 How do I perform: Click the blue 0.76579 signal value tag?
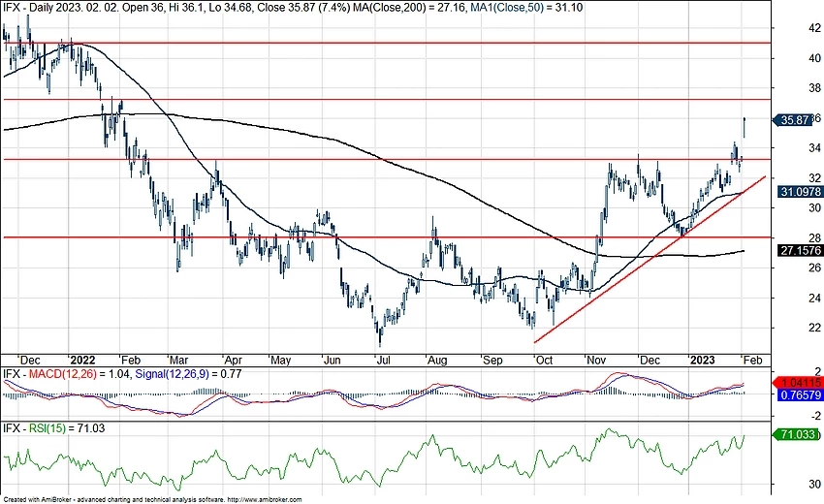coord(800,394)
